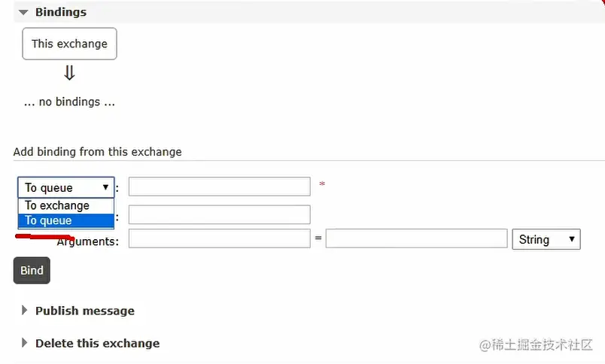Expand the Publish message section
Screen dimensions: 605x364
pos(84,311)
